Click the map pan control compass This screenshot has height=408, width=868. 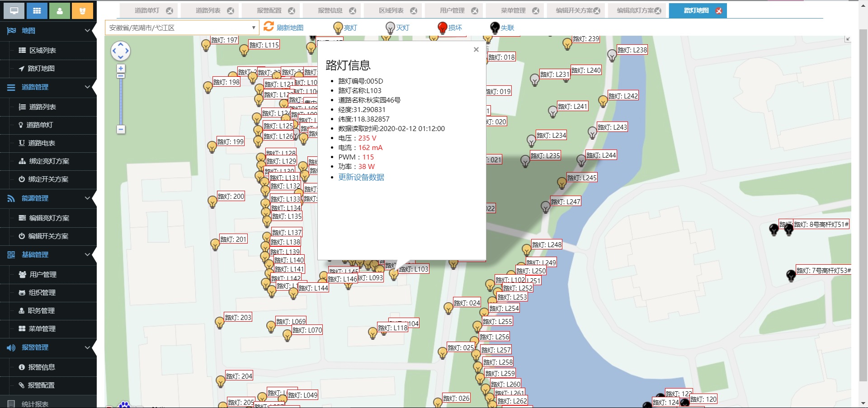(121, 51)
